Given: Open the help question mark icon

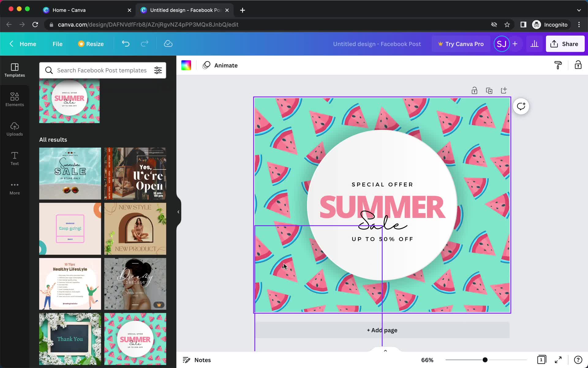Looking at the screenshot, I should [x=578, y=360].
